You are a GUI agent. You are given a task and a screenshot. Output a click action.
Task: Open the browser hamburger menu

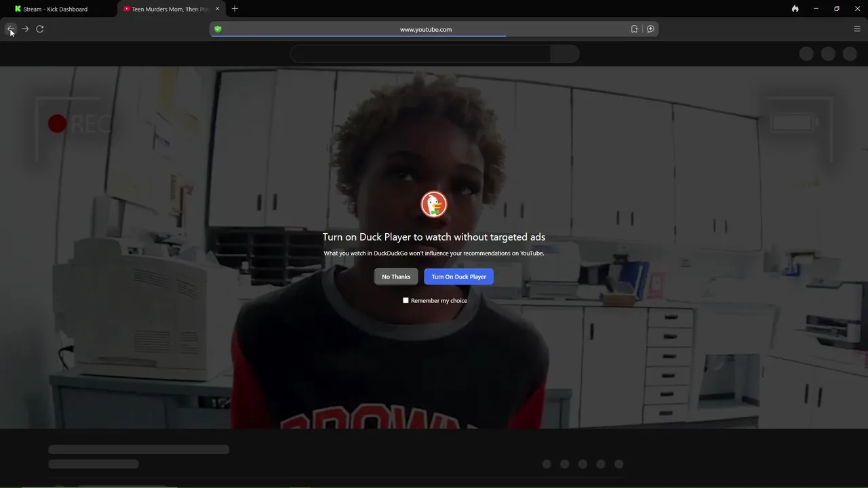click(x=857, y=29)
